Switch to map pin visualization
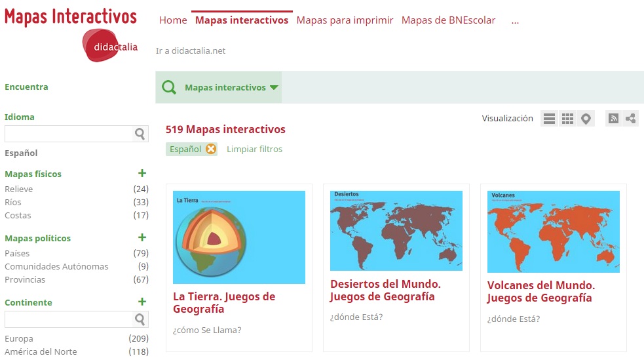 coord(586,119)
